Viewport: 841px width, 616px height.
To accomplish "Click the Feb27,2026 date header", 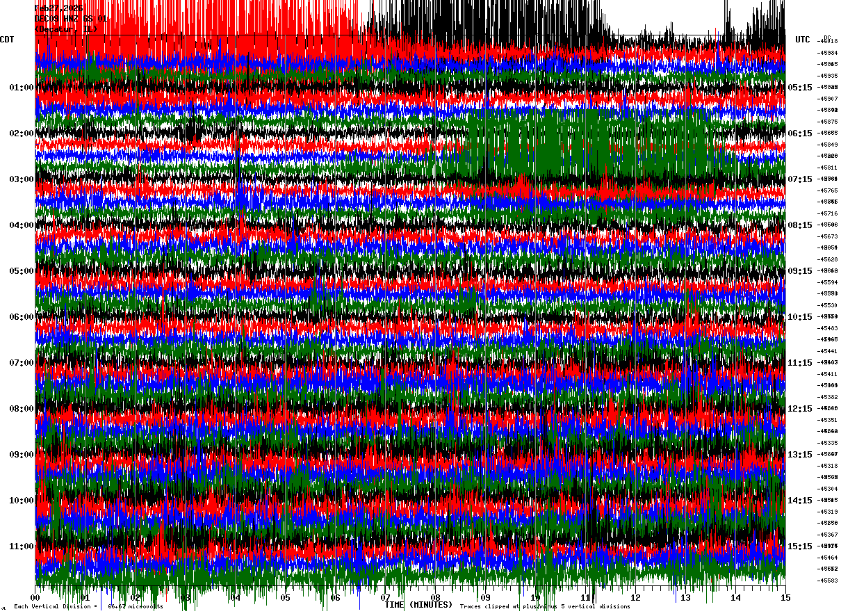I will [x=59, y=8].
